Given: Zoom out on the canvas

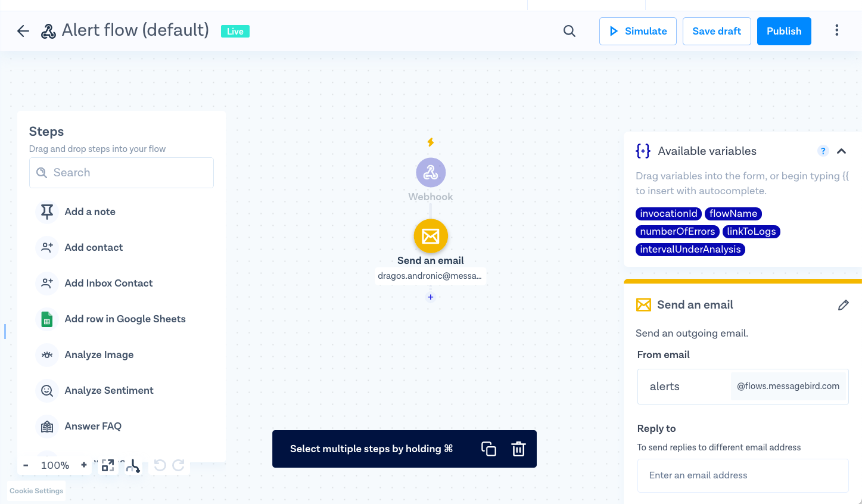Looking at the screenshot, I should [x=26, y=465].
